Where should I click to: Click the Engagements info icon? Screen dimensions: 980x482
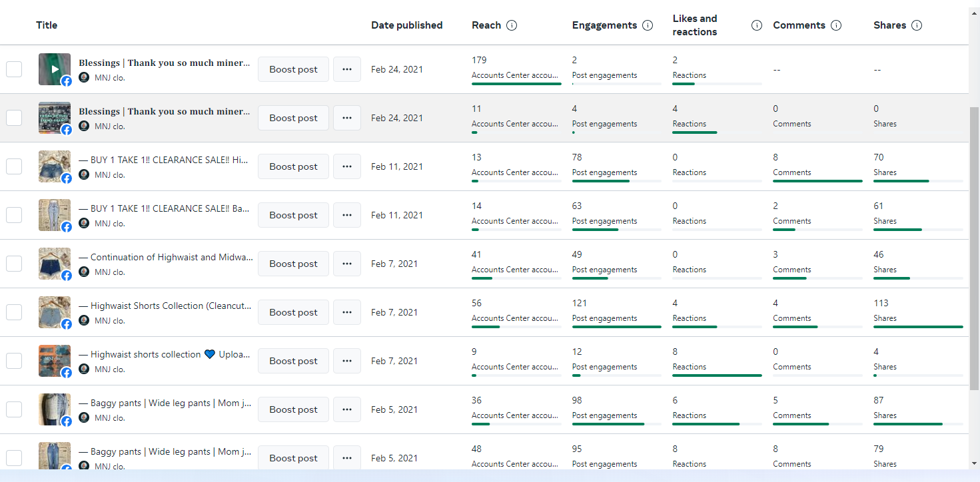pyautogui.click(x=648, y=25)
